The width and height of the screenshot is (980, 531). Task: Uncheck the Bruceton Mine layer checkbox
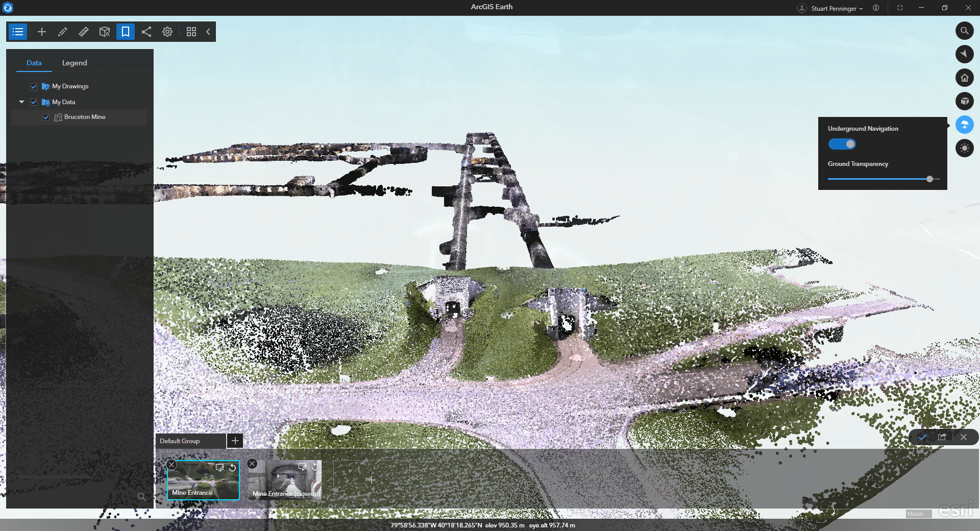pyautogui.click(x=46, y=117)
